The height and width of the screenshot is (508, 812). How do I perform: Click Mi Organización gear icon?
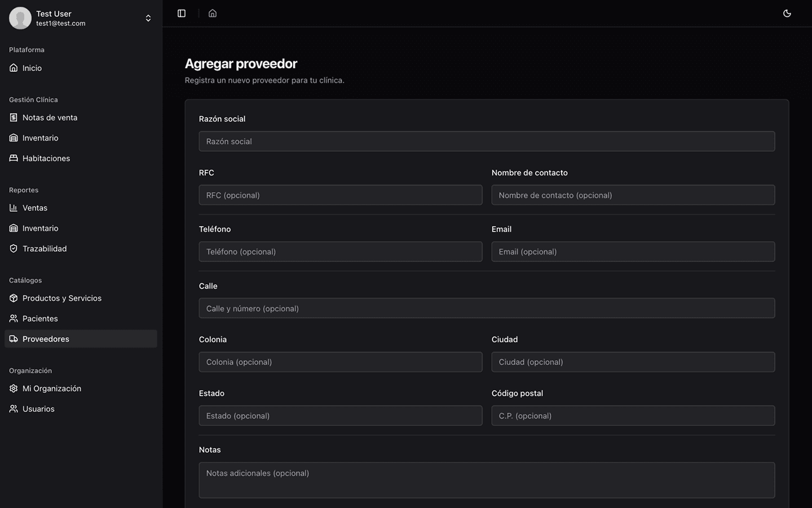(14, 388)
